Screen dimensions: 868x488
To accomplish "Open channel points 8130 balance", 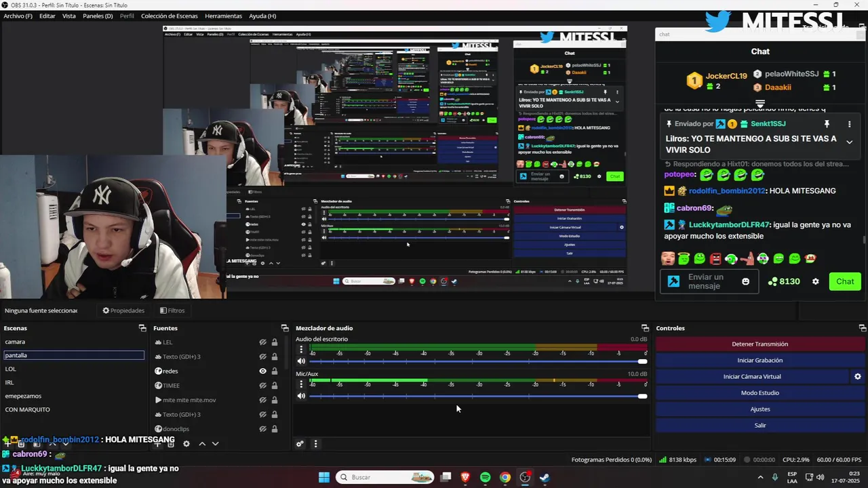I will tap(784, 281).
